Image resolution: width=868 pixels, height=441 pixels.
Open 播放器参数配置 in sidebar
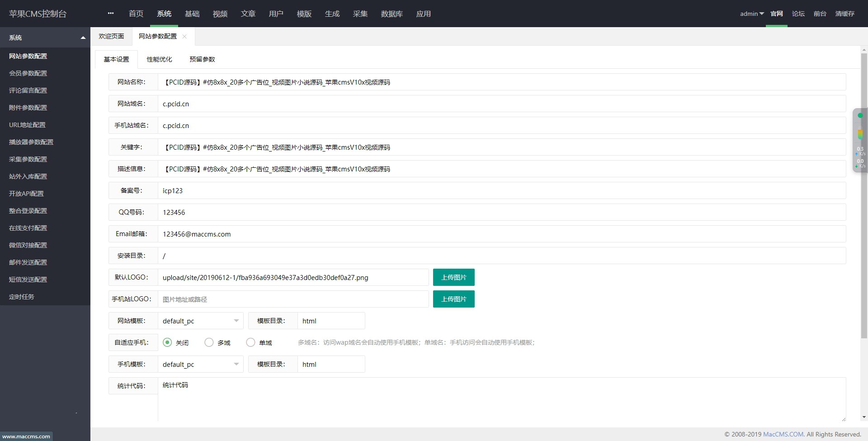coord(31,142)
